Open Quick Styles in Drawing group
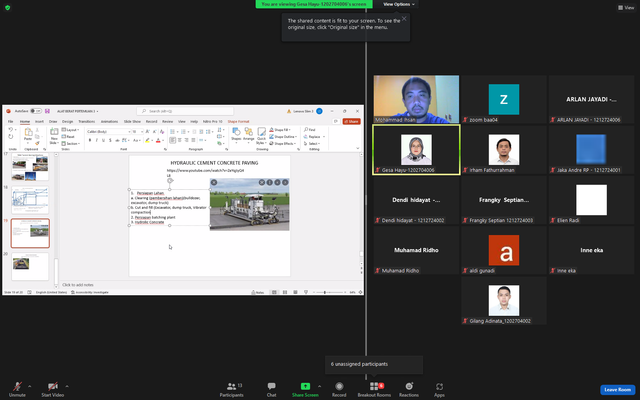The image size is (640, 400). 261,136
